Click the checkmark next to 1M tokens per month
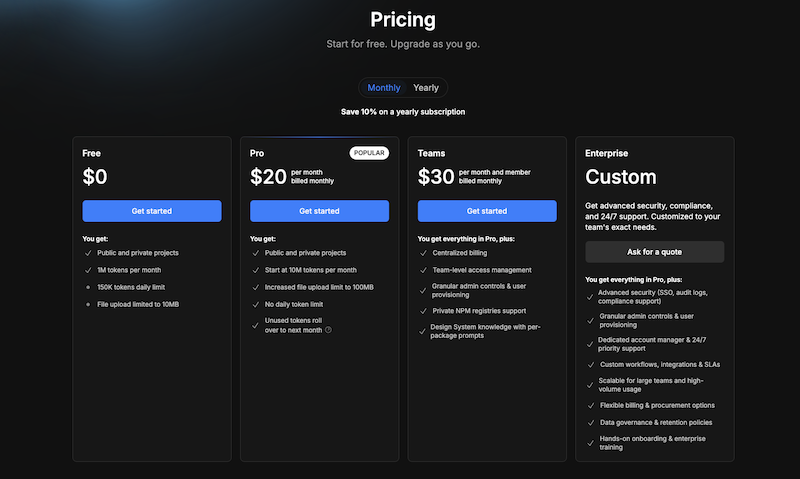 point(88,270)
